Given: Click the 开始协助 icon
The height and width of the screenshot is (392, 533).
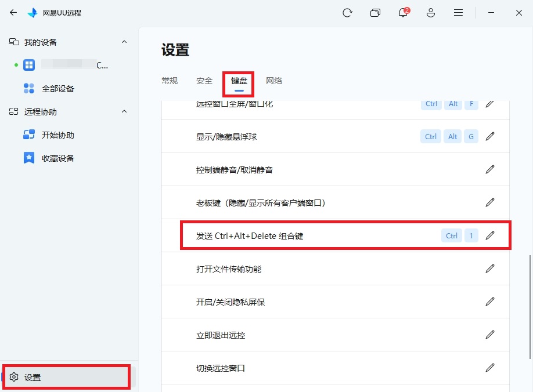Looking at the screenshot, I should tap(29, 135).
